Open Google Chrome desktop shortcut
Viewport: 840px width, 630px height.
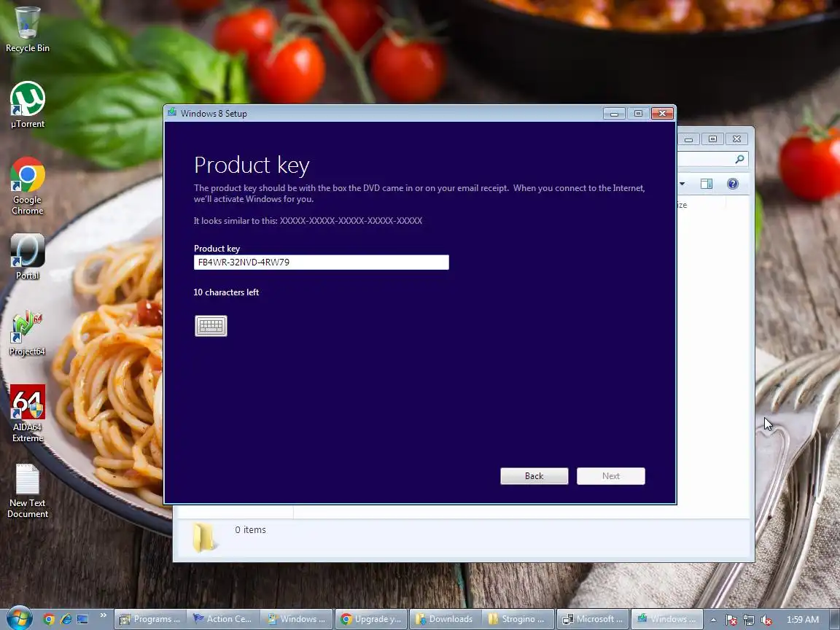[27, 186]
